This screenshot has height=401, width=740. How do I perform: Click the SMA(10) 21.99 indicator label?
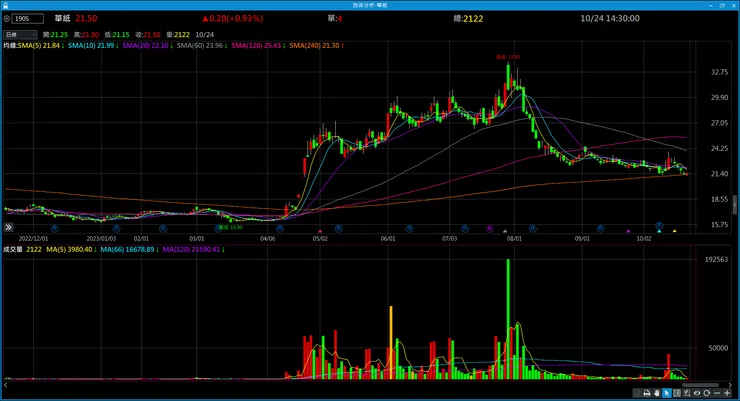pos(91,45)
